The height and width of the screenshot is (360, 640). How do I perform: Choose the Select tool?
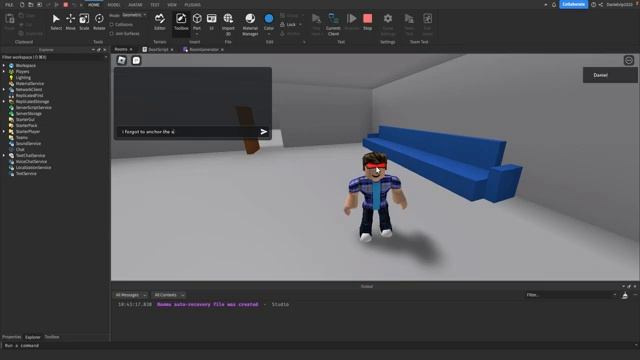coord(56,22)
